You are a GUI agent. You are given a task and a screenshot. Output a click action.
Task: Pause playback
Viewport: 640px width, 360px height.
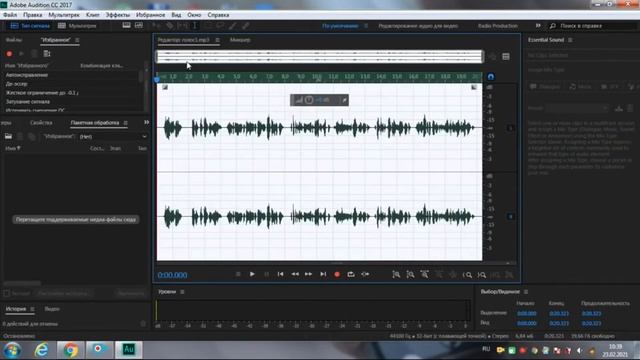coord(266,274)
